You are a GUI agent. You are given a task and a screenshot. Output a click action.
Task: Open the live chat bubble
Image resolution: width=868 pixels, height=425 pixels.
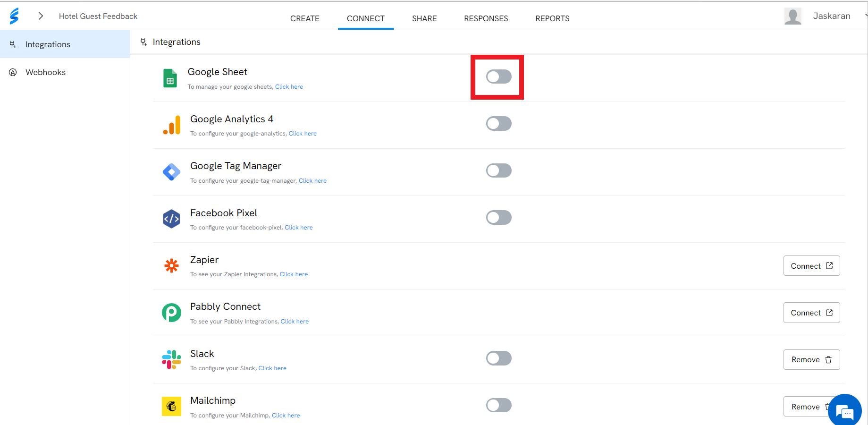tap(845, 411)
